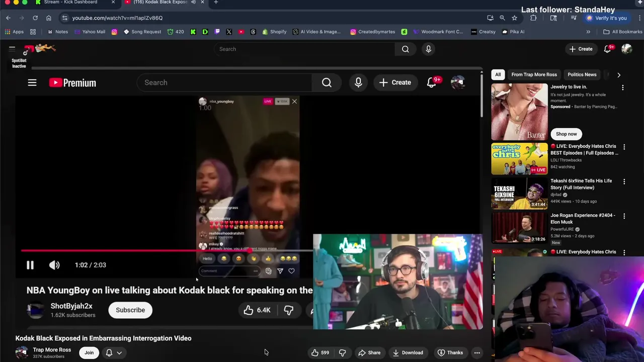The width and height of the screenshot is (644, 362).
Task: Dislike the ShotByjah2x video
Action: [x=289, y=310]
